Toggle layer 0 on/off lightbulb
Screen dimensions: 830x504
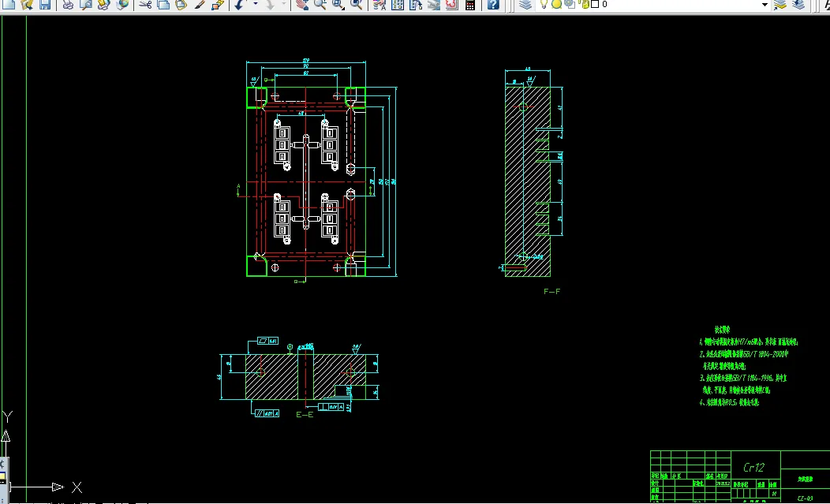click(x=544, y=4)
